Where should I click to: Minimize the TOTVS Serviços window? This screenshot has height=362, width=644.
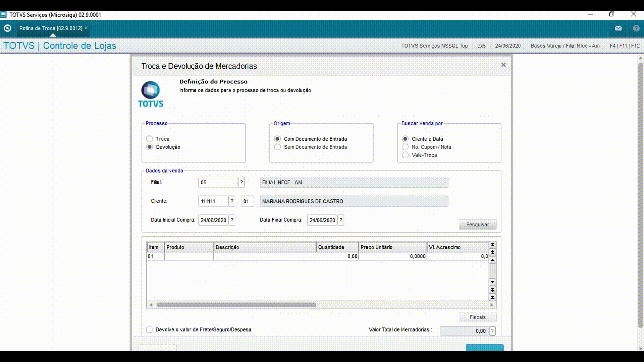pyautogui.click(x=591, y=14)
